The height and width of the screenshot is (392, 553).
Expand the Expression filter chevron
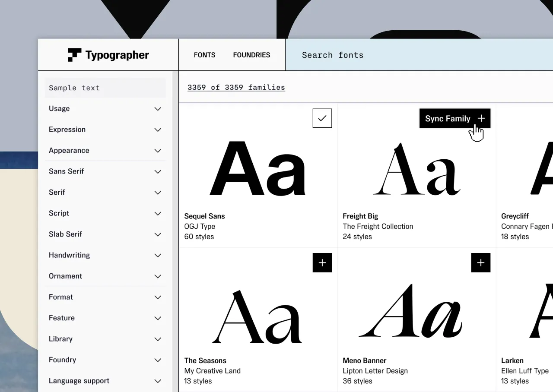(x=158, y=130)
